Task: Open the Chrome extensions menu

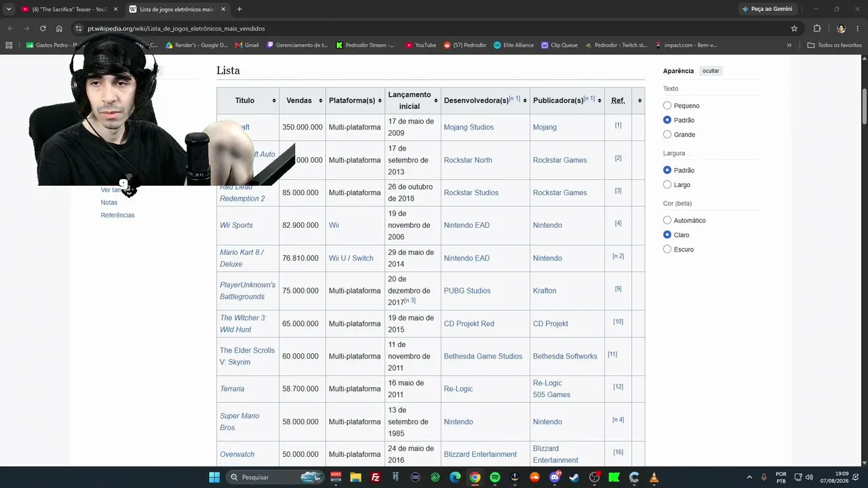Action: pos(817,28)
